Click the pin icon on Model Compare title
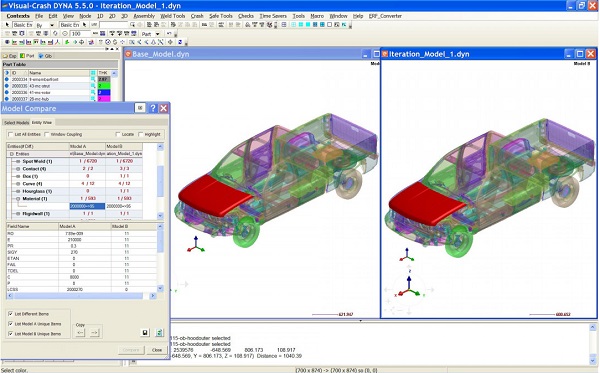 pos(140,108)
